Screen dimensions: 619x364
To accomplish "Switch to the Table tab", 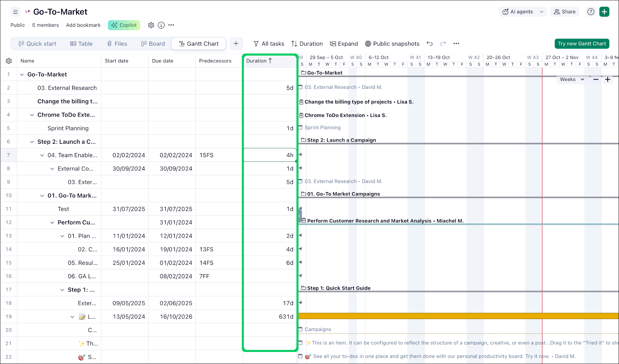I will click(81, 44).
